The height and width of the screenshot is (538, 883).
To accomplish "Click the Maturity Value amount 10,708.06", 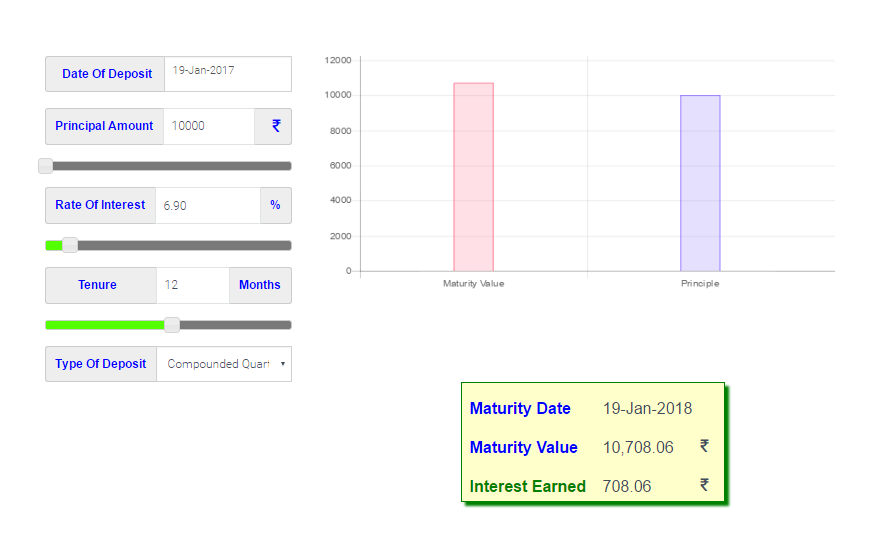I will pyautogui.click(x=638, y=447).
